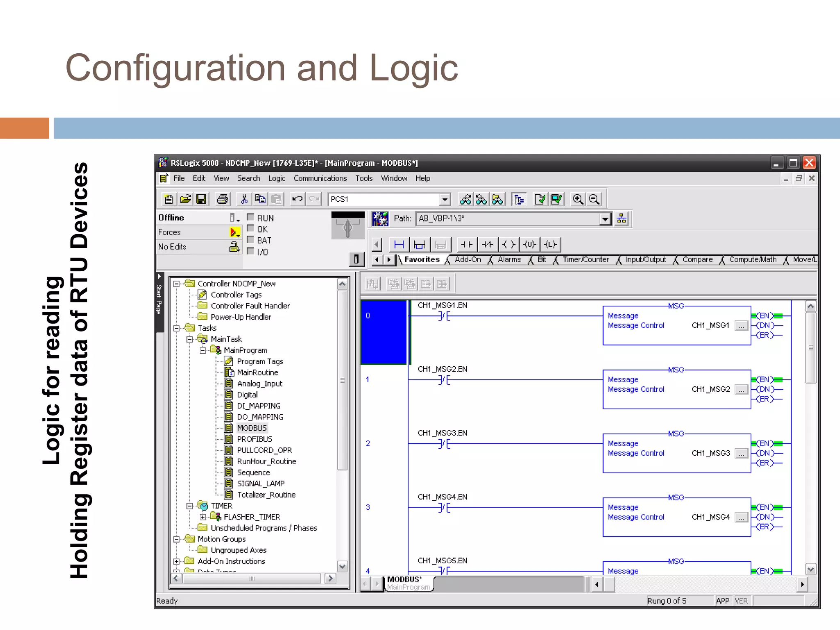840x630 pixels.
Task: Open the RSWho network browse icon
Action: (x=622, y=219)
